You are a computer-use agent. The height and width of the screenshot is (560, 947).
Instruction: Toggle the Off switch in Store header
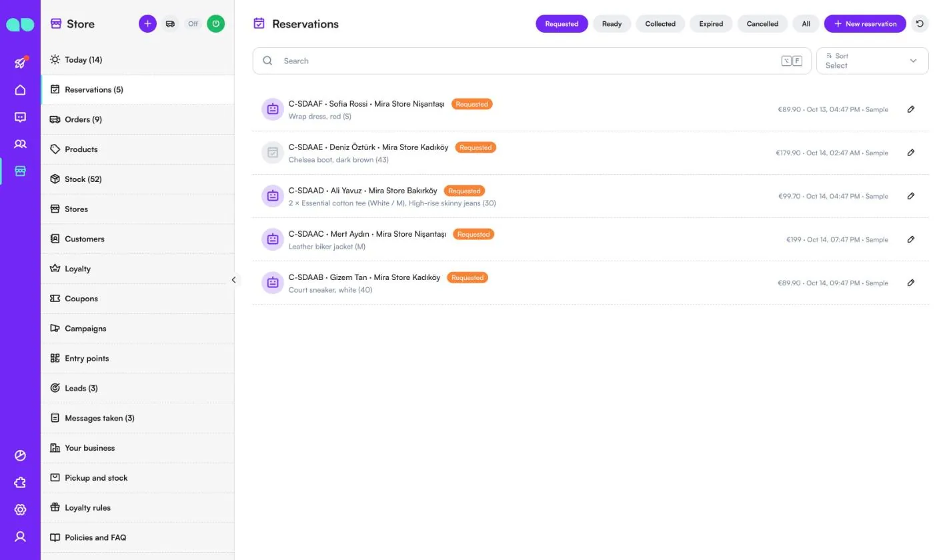(193, 23)
